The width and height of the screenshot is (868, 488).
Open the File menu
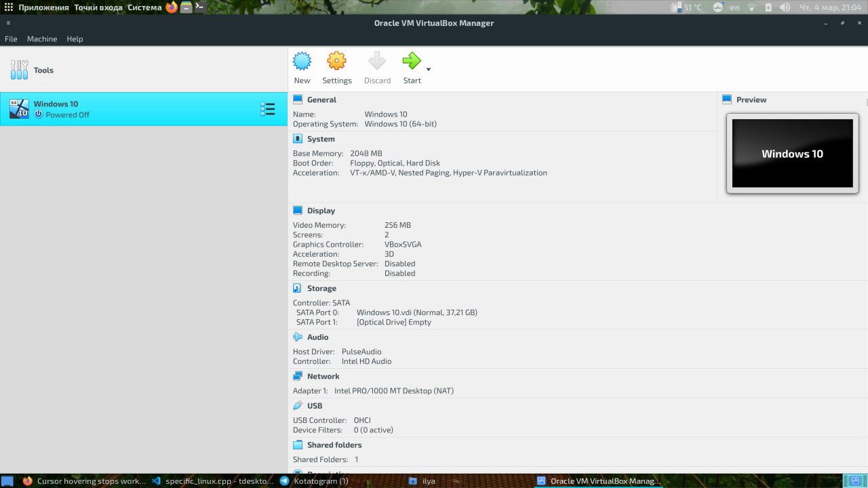pyautogui.click(x=11, y=39)
